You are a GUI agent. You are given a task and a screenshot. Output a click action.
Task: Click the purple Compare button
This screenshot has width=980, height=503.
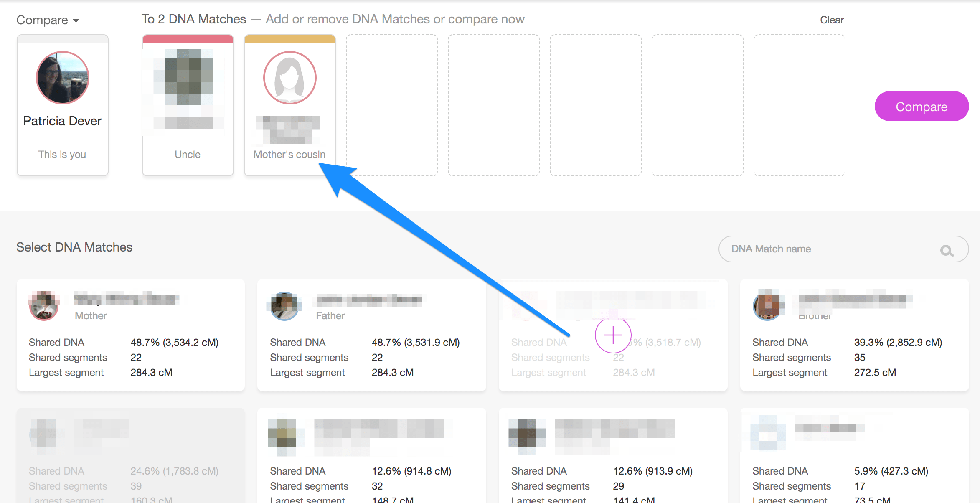pyautogui.click(x=921, y=107)
